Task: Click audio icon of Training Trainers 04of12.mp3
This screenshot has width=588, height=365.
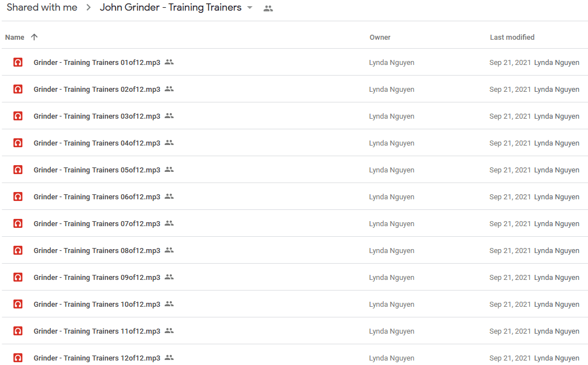Action: (x=17, y=143)
